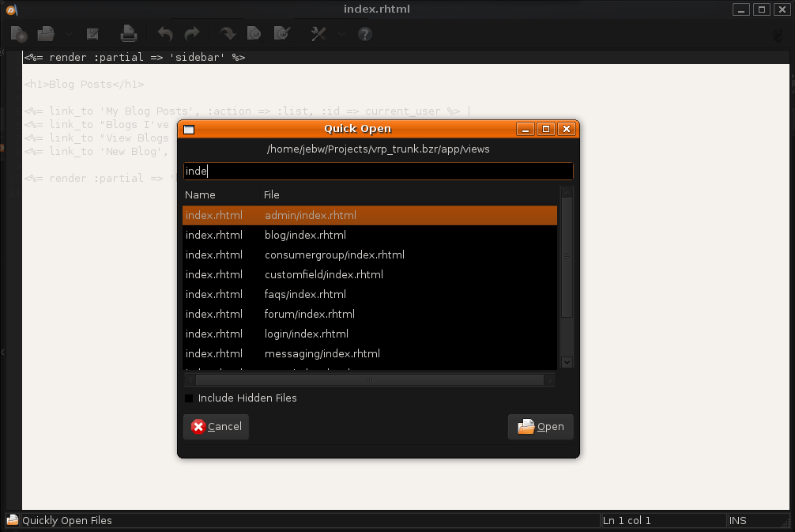The image size is (795, 532).
Task: Select the messaging/index.rhtml result
Action: pyautogui.click(x=370, y=353)
